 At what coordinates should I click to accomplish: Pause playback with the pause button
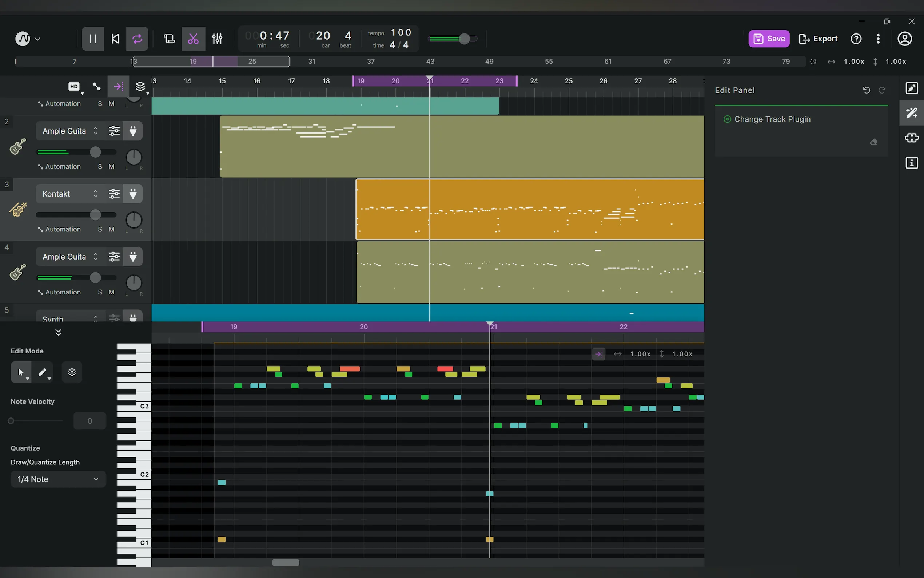[92, 39]
